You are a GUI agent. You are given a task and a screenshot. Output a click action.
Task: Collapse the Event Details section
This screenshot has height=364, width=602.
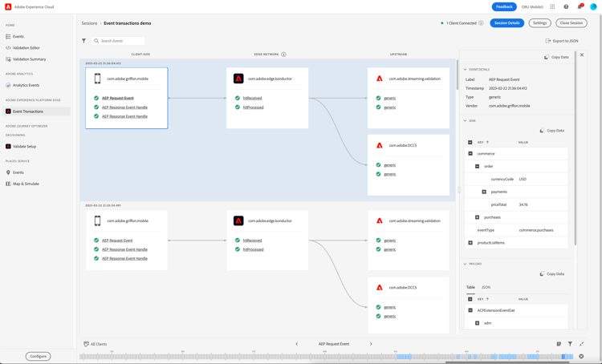(465, 70)
